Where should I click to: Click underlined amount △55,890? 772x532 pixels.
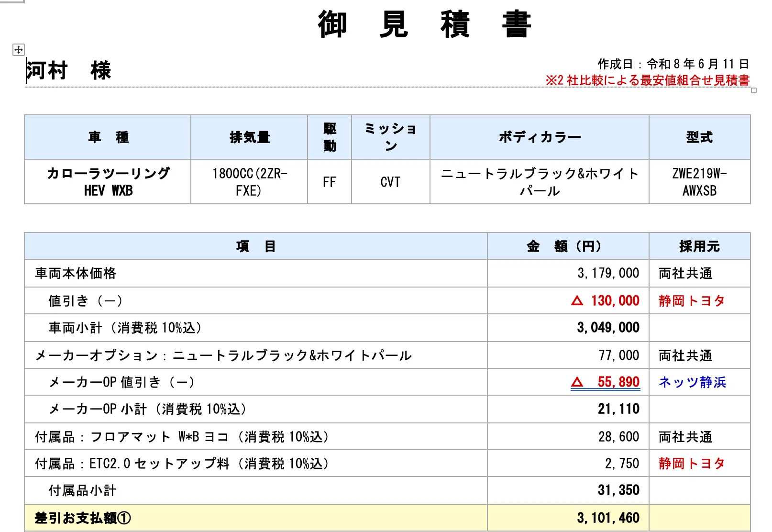tap(605, 382)
